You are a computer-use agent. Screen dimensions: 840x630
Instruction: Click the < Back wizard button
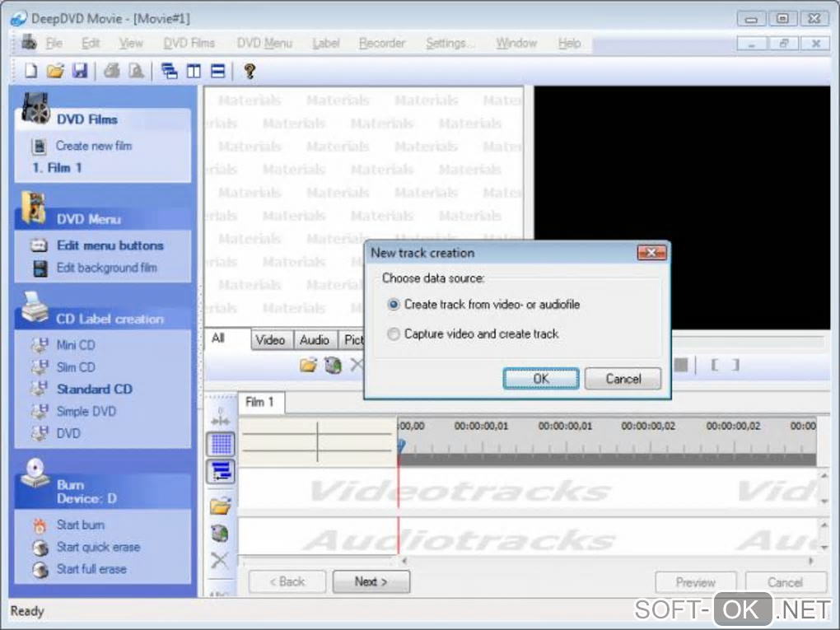(x=287, y=581)
